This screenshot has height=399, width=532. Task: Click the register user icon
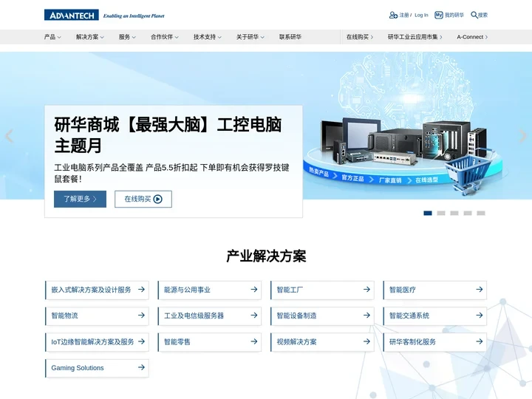(x=393, y=15)
